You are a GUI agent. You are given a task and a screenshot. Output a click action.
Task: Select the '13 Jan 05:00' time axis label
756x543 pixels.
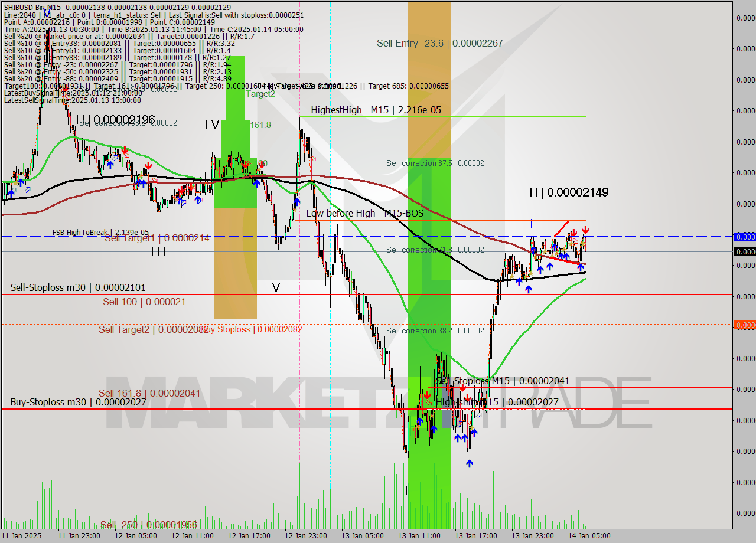pyautogui.click(x=363, y=535)
